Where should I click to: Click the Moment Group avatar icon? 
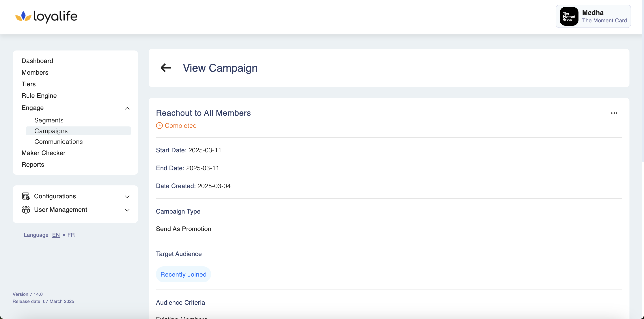tap(569, 17)
